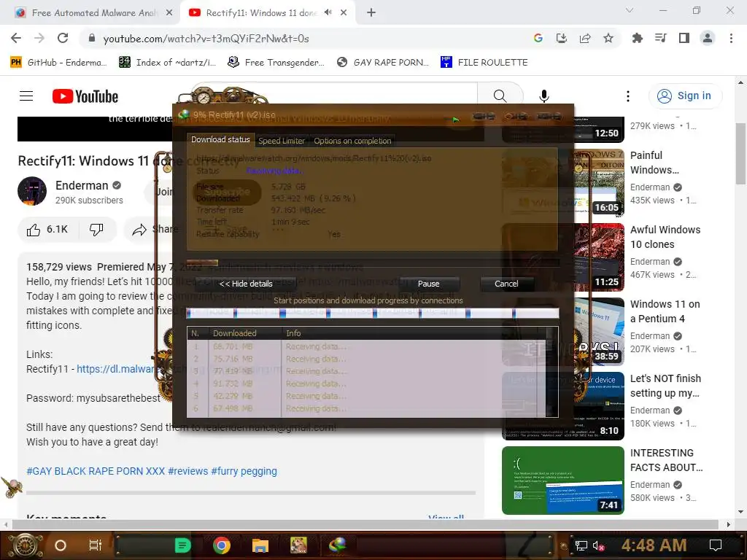Start voice search with microphone icon
Viewport: 747px width, 560px height.
click(543, 96)
